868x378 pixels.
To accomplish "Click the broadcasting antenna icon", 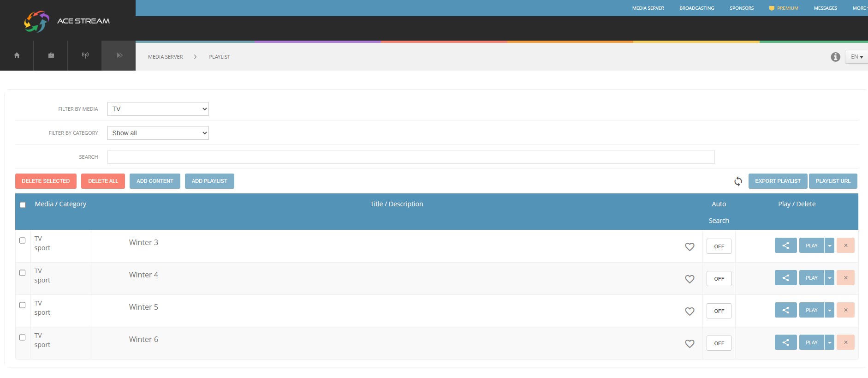I will click(85, 55).
